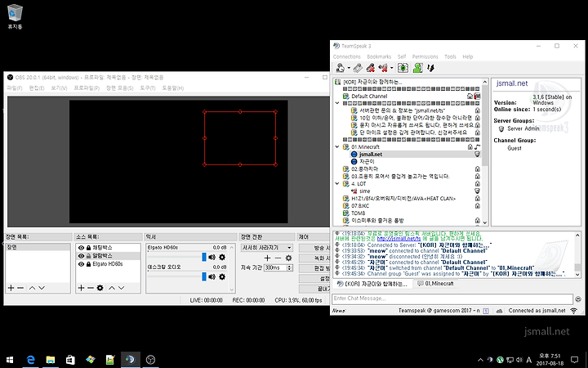The height and width of the screenshot is (368, 588).
Task: Show hidden icons chevron in system tray
Action: pyautogui.click(x=480, y=360)
